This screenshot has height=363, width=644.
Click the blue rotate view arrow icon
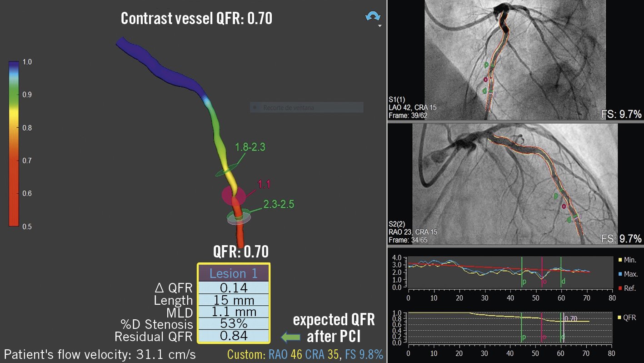point(373,16)
